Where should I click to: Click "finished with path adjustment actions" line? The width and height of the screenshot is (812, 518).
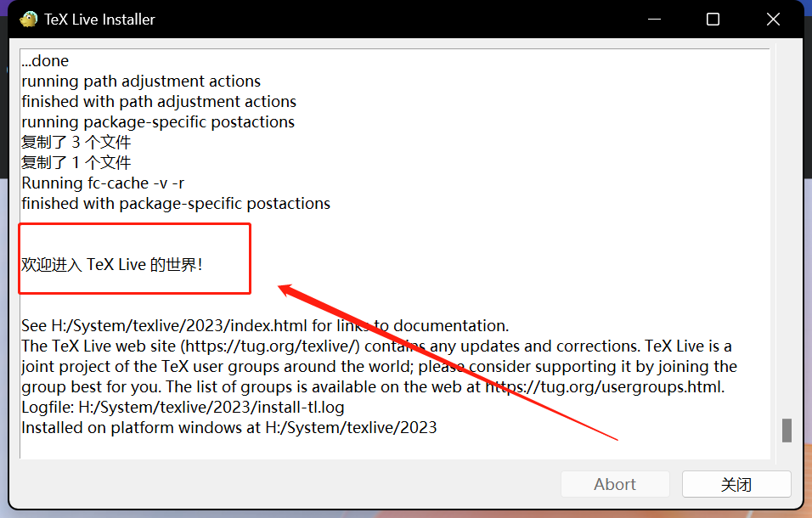click(159, 101)
